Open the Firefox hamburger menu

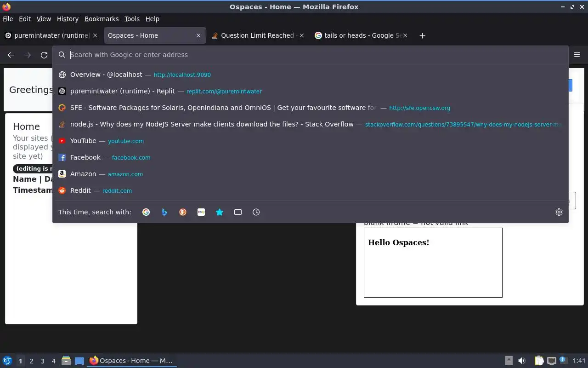[577, 55]
